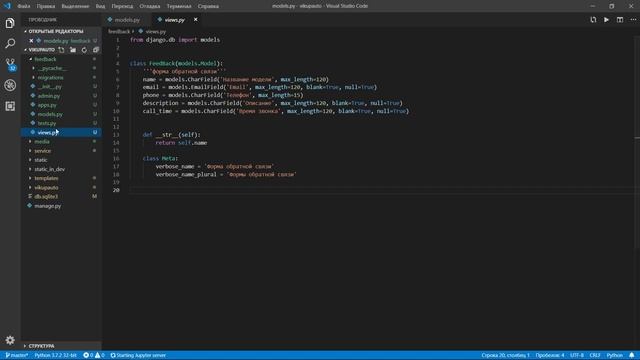Open the Manage gear icon
Viewport: 640px width, 360px height.
tap(10, 340)
